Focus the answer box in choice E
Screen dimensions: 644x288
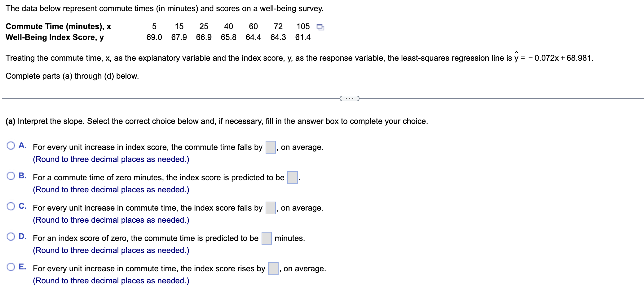pos(273,268)
